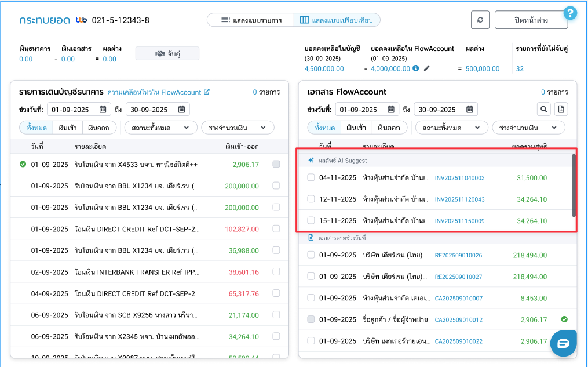588x367 pixels.
Task: Open calendar icon for bank statement start date
Action: [103, 110]
